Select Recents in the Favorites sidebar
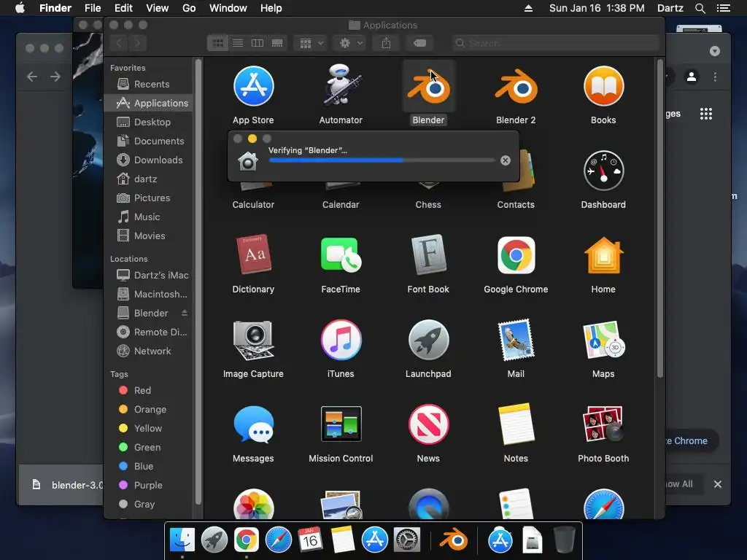This screenshot has height=560, width=747. pyautogui.click(x=147, y=85)
